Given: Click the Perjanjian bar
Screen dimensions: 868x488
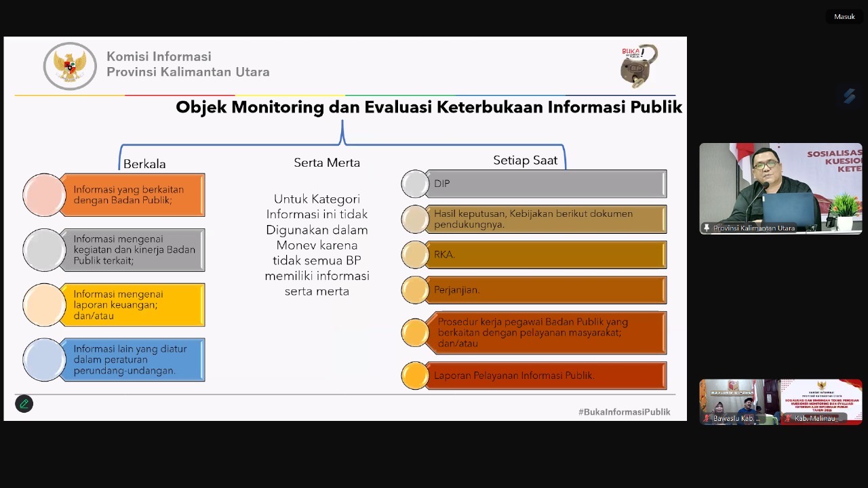Looking at the screenshot, I should tap(546, 290).
